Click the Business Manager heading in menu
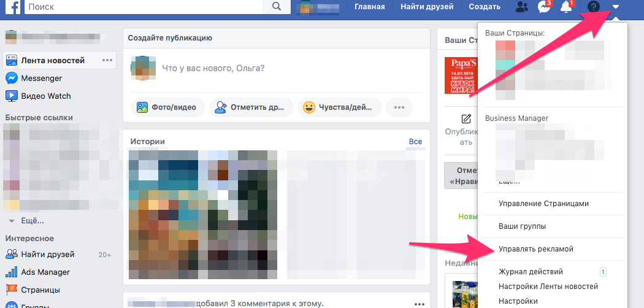The image size is (644, 308). click(x=516, y=118)
